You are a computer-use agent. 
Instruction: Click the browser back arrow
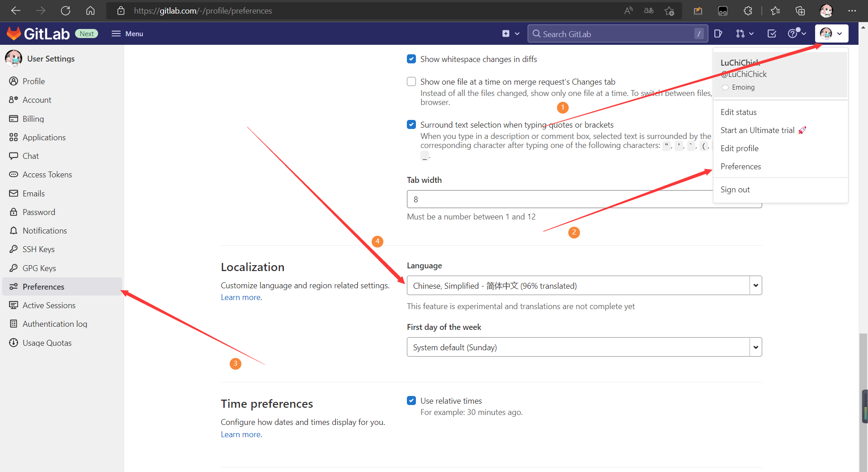[x=16, y=10]
